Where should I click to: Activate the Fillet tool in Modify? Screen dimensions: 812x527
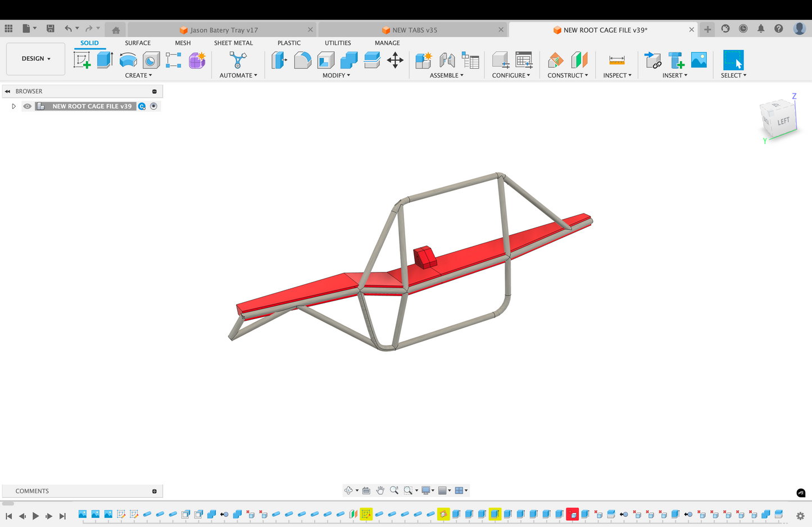click(x=302, y=60)
